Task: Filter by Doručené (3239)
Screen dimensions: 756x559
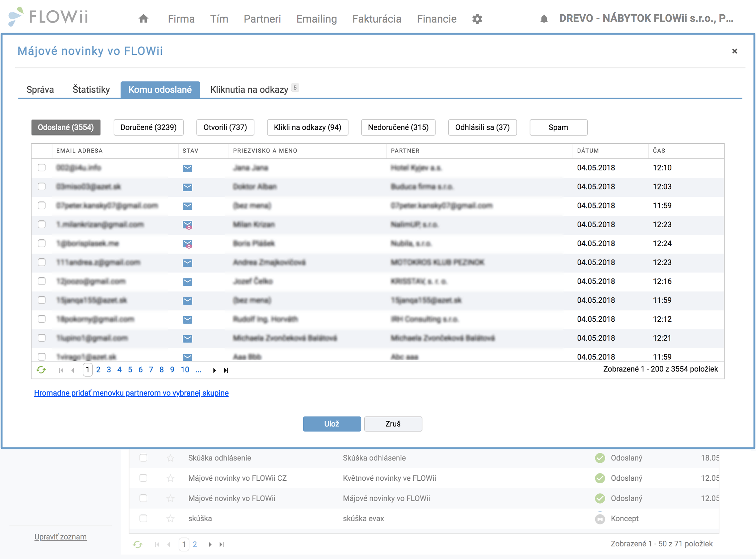Action: pos(148,127)
